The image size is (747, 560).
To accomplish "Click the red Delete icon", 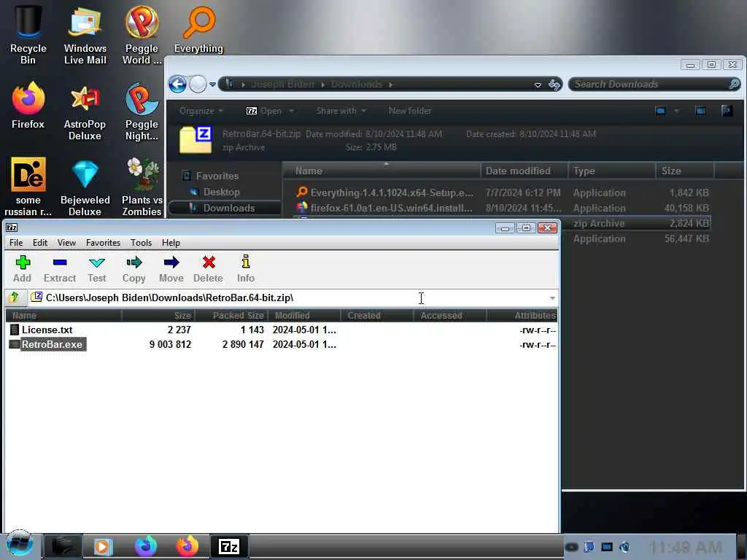I will click(x=208, y=269).
